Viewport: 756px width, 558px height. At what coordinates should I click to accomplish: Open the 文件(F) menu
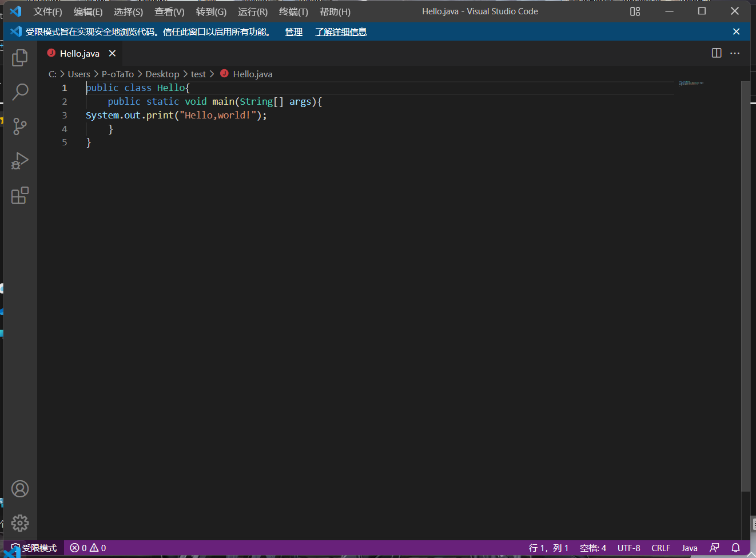(47, 11)
